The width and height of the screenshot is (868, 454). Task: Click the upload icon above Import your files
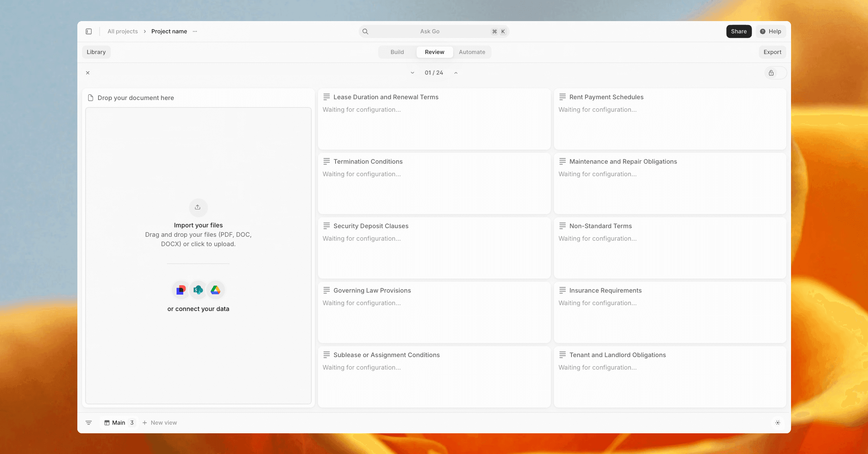click(198, 207)
